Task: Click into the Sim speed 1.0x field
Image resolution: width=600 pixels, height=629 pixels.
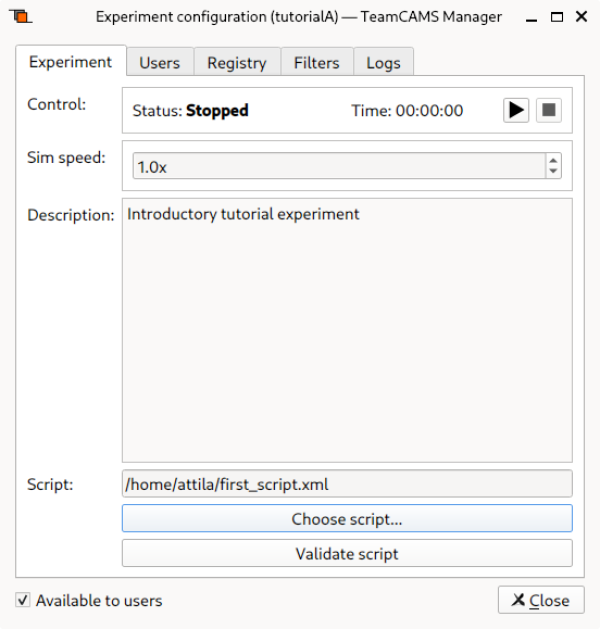Action: tap(339, 166)
